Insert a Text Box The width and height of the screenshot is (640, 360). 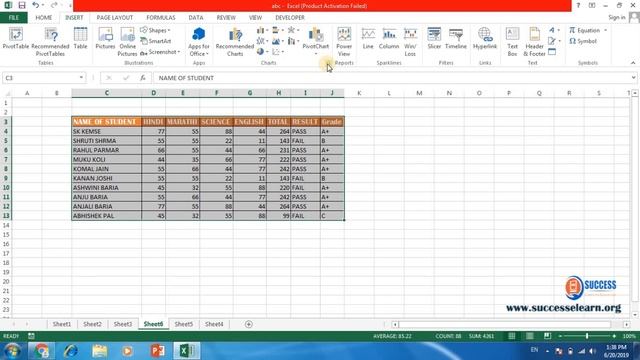(512, 42)
